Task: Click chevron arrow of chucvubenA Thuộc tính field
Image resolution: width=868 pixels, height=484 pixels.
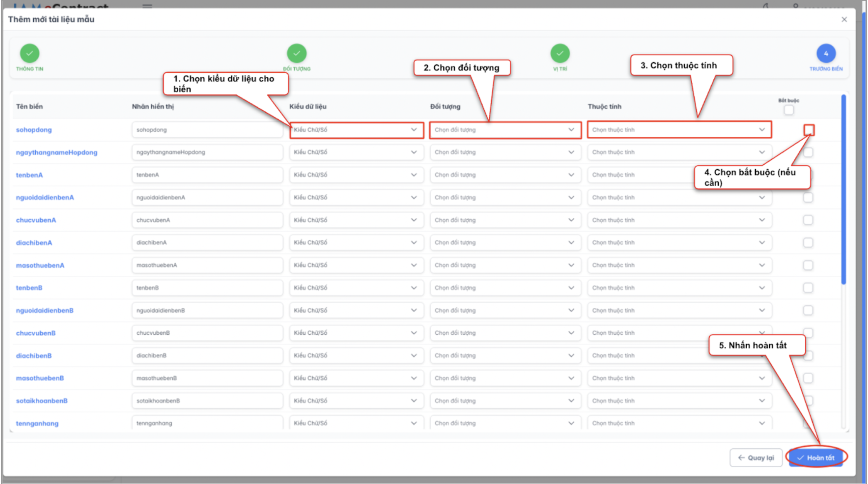Action: (x=762, y=220)
